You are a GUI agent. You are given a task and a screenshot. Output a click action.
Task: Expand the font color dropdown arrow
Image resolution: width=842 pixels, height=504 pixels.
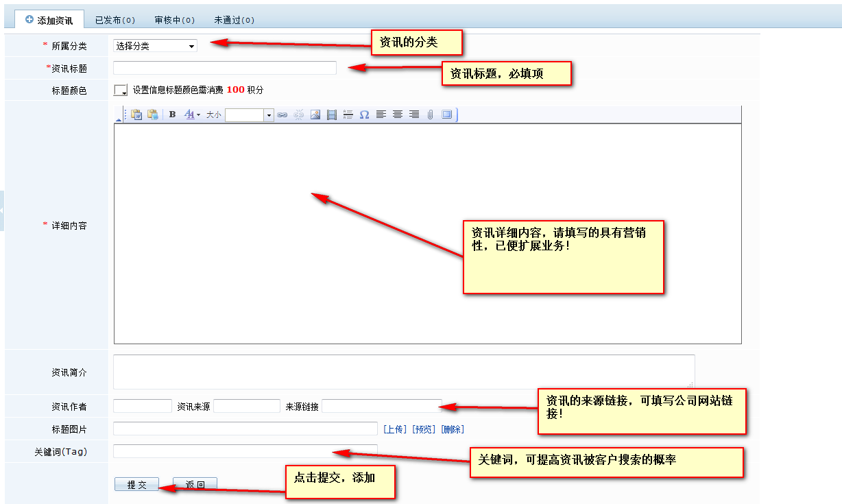[199, 115]
